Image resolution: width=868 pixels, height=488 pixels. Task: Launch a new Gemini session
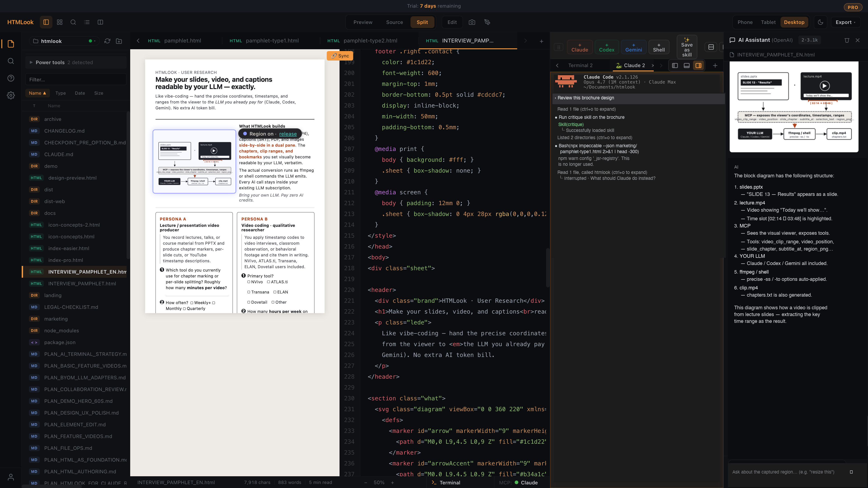633,47
